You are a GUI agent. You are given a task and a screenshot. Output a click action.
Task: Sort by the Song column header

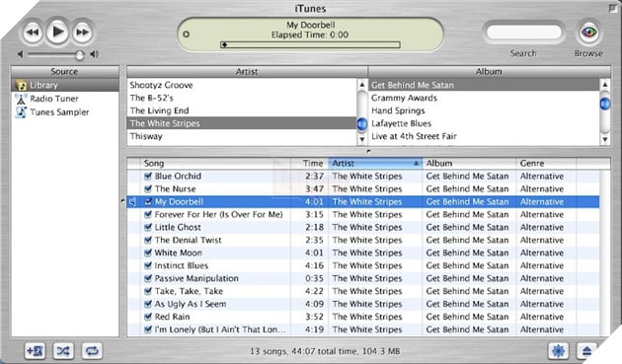(x=215, y=164)
